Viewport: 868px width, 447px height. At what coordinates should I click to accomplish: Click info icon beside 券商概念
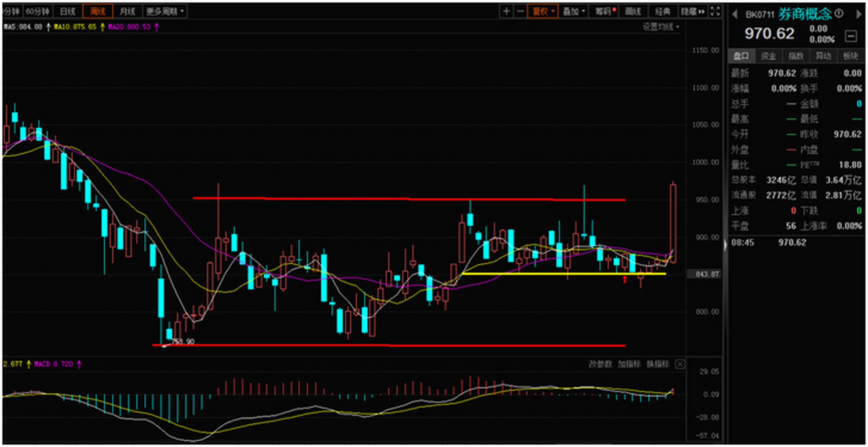(839, 14)
